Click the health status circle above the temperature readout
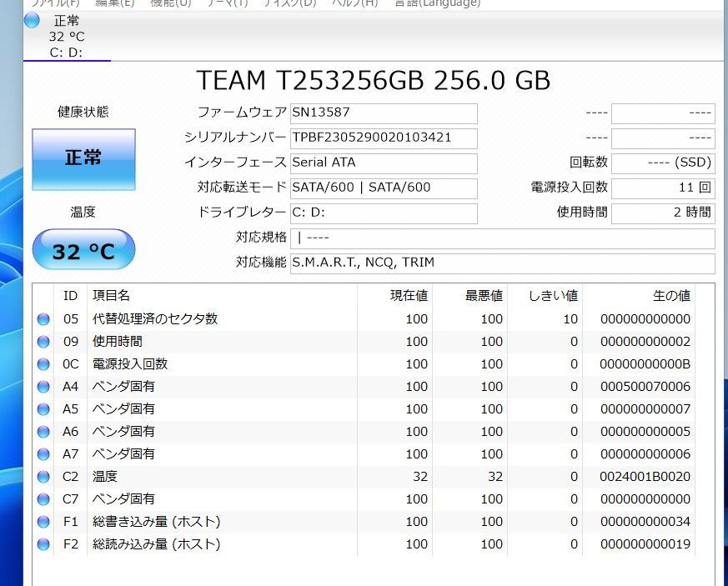The height and width of the screenshot is (586, 728). [x=31, y=21]
